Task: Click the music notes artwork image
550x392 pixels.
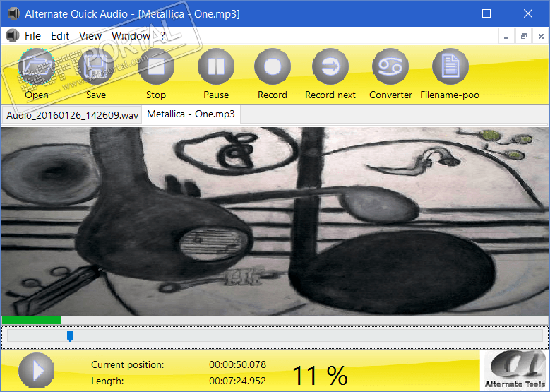Action: coord(275,221)
